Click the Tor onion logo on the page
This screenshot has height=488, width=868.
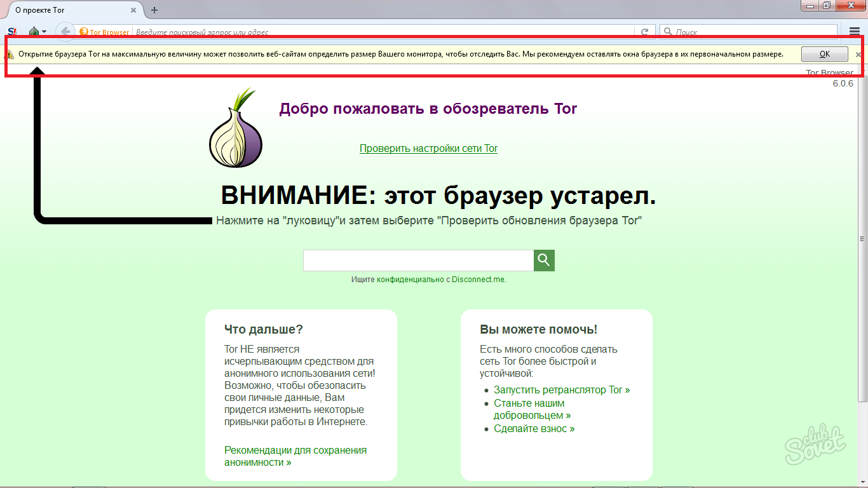tap(235, 128)
